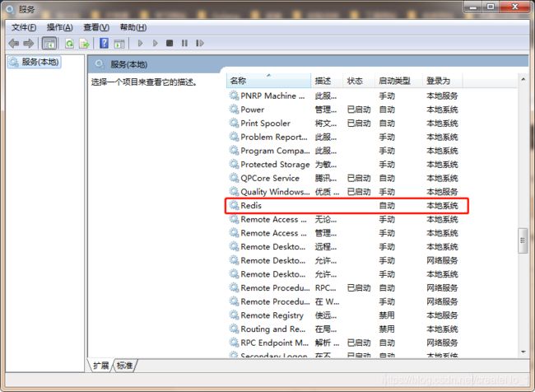
Task: Select the Quality Windows... service name
Action: point(275,192)
